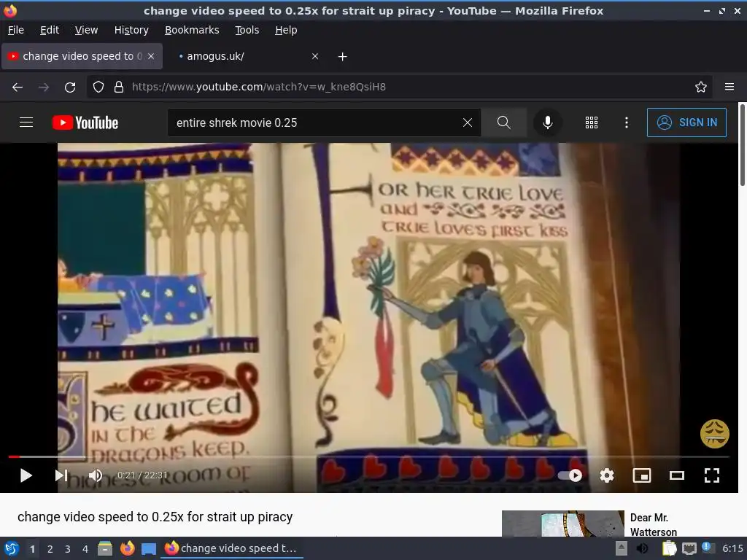The width and height of the screenshot is (747, 560).
Task: Click the video title text
Action: pyautogui.click(x=155, y=517)
